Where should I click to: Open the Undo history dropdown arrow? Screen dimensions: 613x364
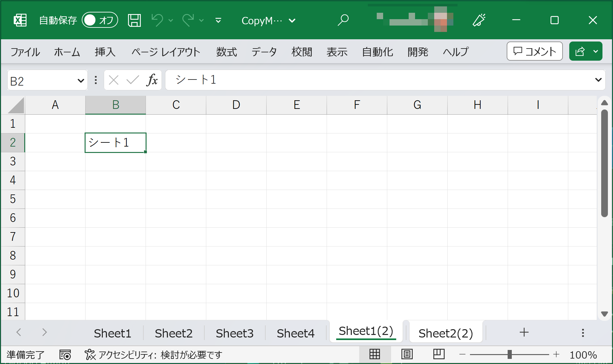pyautogui.click(x=171, y=20)
